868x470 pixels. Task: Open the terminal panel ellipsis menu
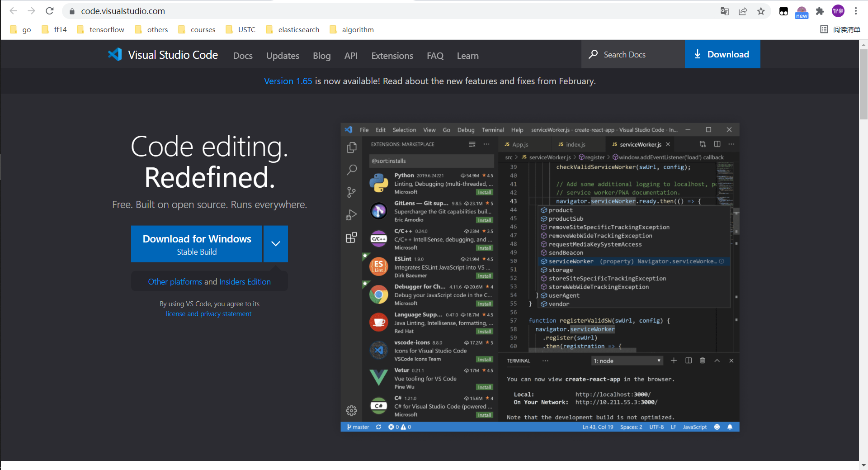pyautogui.click(x=546, y=361)
